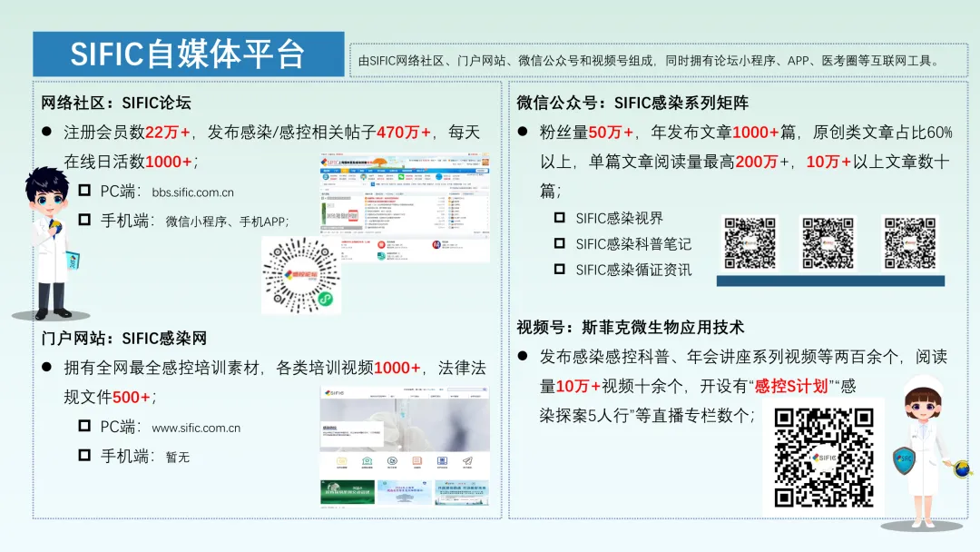This screenshot has height=552, width=980.
Task: Click the 微信公众号:SIFIC感染系列矩阵 heading
Action: (632, 103)
